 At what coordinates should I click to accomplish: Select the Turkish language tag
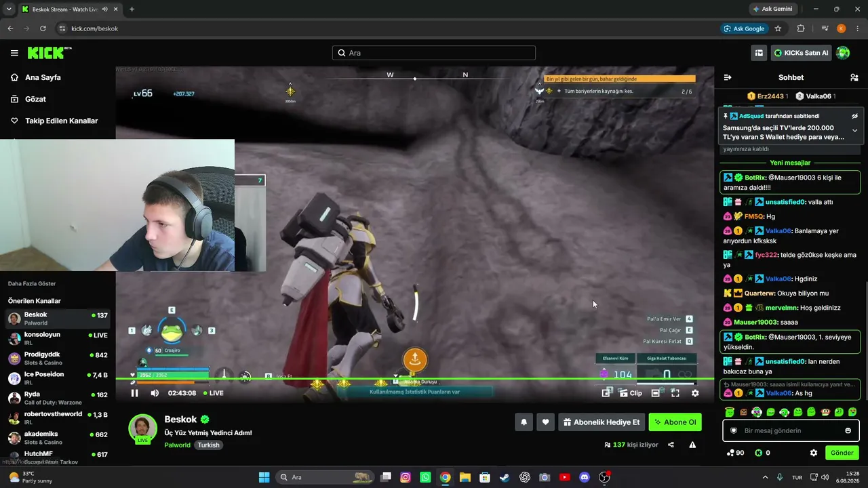coord(209,445)
